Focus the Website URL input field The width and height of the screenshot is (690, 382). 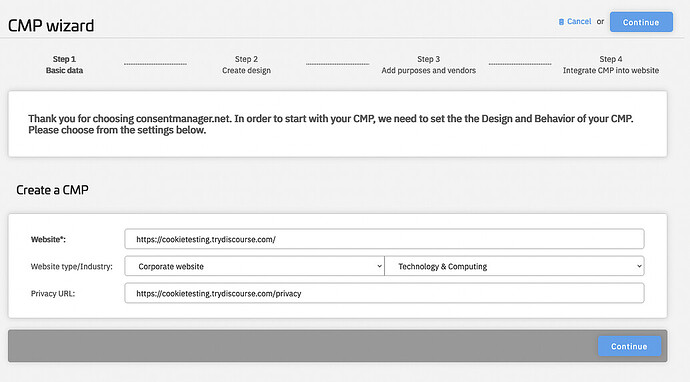point(384,239)
